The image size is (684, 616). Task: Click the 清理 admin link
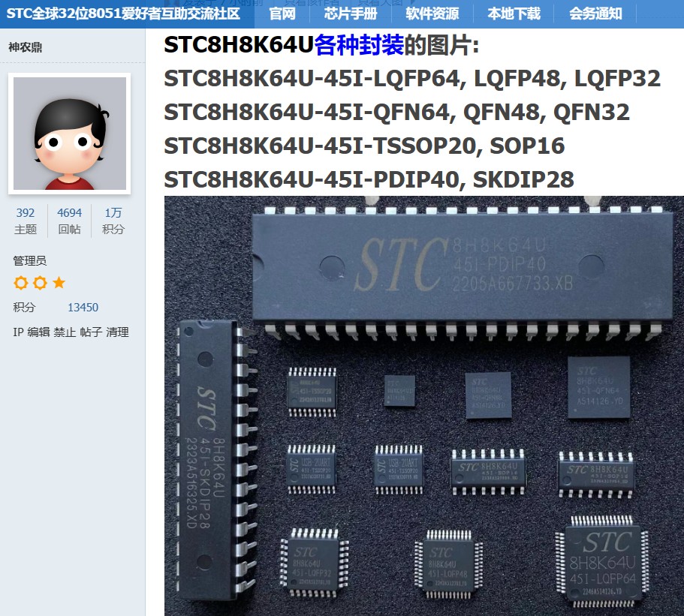point(117,332)
